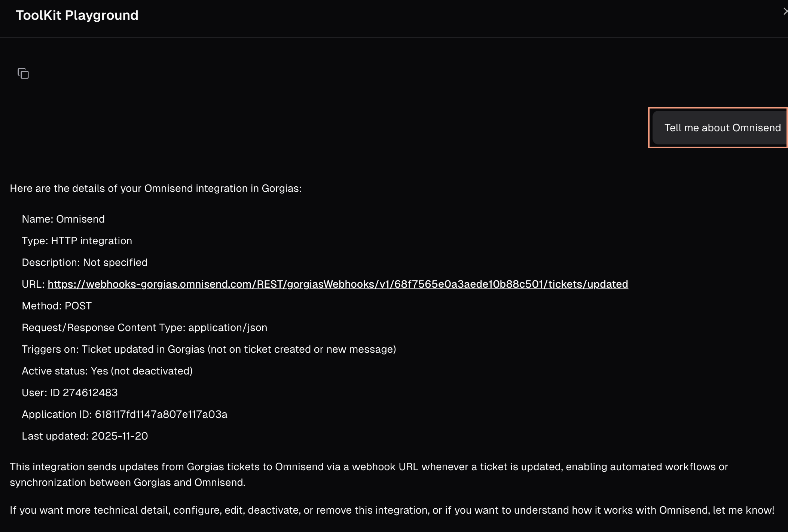Click the "synchronization between Gorgias and Omnisend" line
This screenshot has height=532, width=788.
tap(128, 483)
